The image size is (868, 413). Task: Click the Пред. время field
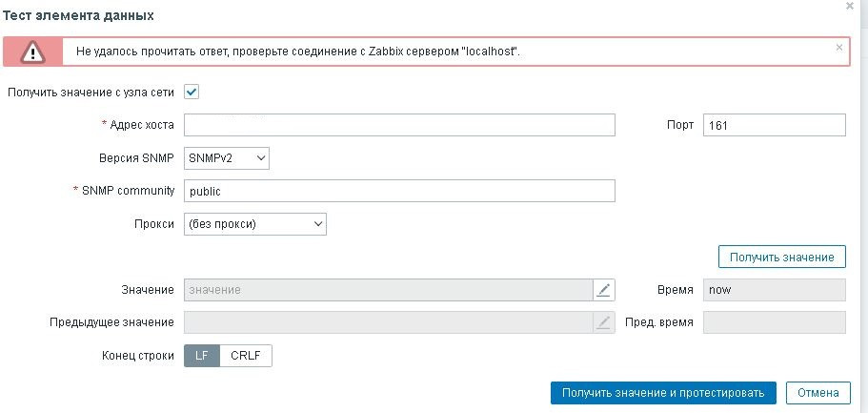[x=775, y=322]
